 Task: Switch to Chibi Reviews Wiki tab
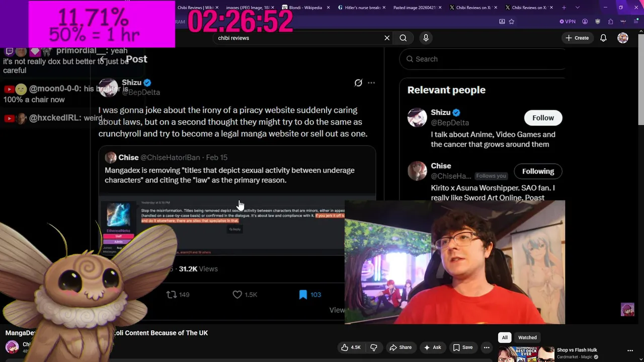click(195, 8)
